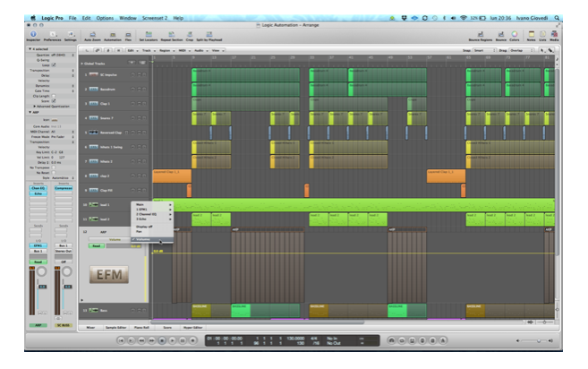The image size is (588, 369).
Task: Collapse the ARP track parameters section
Action: 30,112
